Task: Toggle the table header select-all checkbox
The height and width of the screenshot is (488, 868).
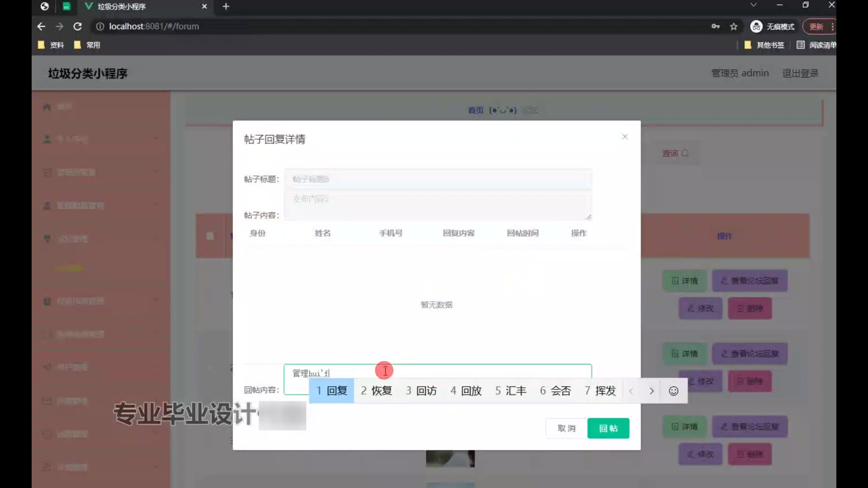Action: 210,236
